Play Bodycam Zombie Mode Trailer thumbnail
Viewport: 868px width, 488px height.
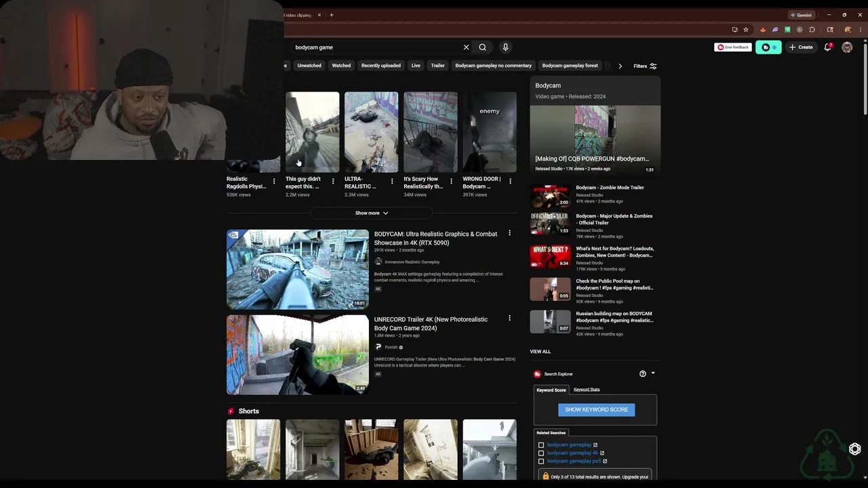coord(550,196)
